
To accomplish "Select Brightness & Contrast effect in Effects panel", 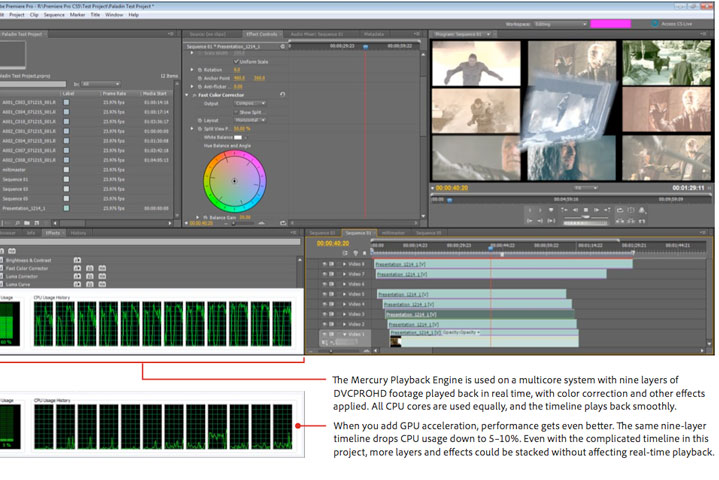I will (28, 260).
